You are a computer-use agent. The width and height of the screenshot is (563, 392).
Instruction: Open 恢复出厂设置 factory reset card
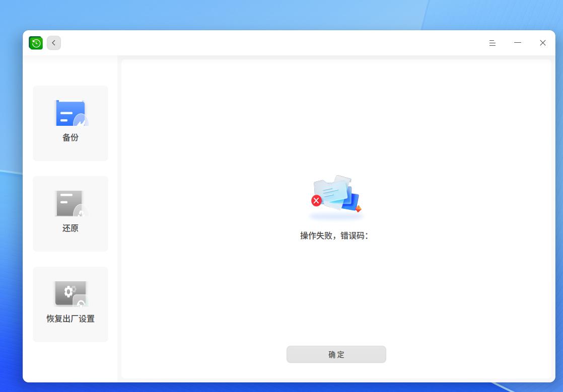click(x=71, y=304)
